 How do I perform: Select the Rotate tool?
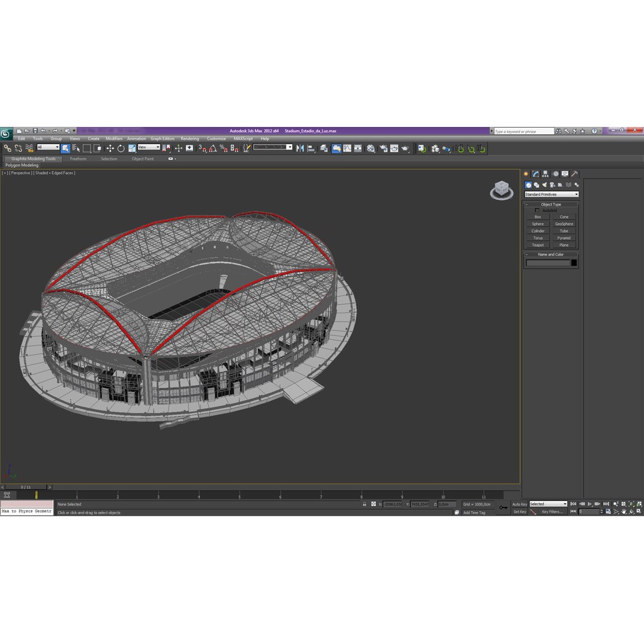(120, 148)
